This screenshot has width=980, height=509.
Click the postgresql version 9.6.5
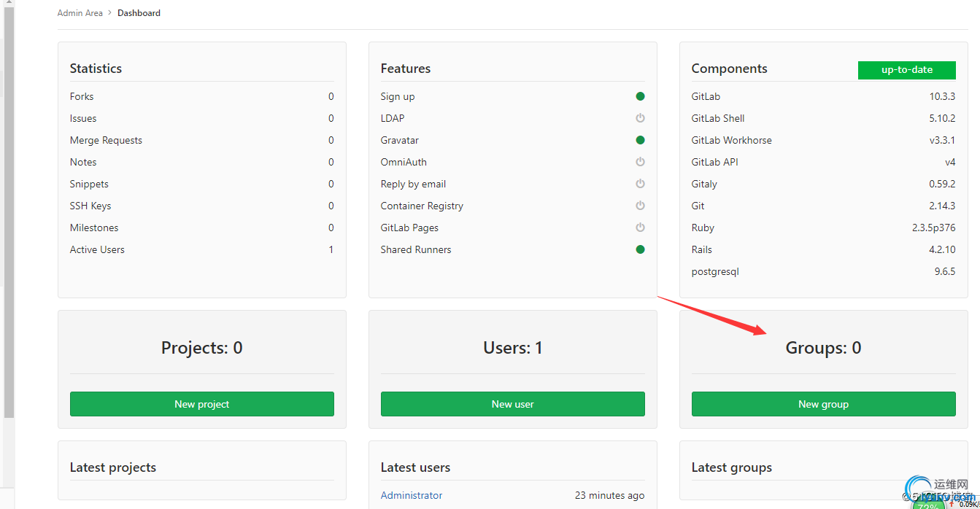tap(945, 271)
